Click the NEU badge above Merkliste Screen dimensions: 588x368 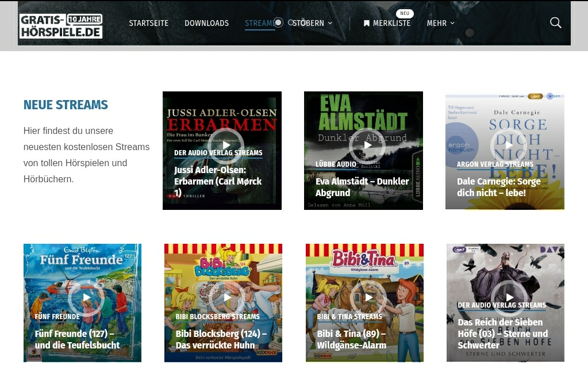pyautogui.click(x=405, y=13)
